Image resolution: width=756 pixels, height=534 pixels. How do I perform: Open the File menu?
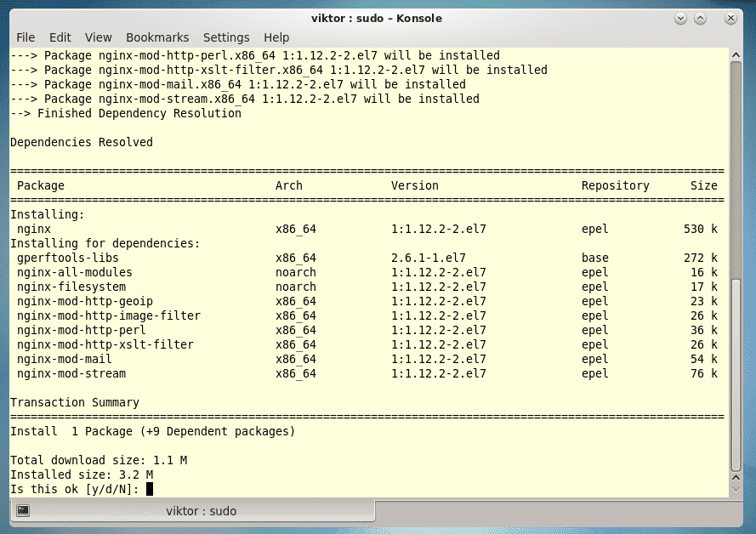(26, 37)
